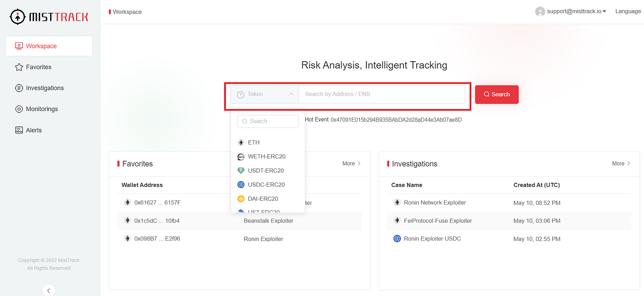Click the Workspace breadcrumb title
Image resolution: width=644 pixels, height=296 pixels.
point(127,12)
